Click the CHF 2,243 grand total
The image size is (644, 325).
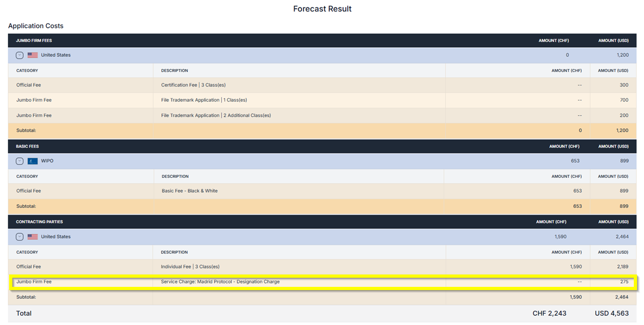pos(549,314)
